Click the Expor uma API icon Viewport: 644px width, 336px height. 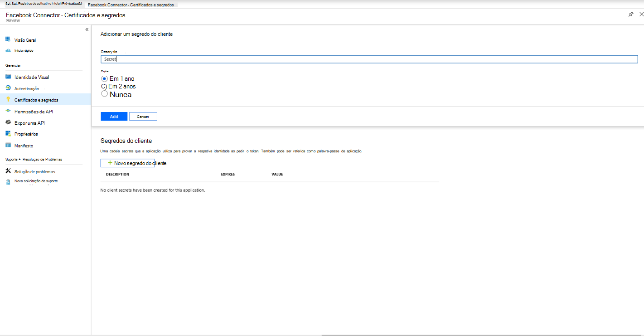[8, 122]
